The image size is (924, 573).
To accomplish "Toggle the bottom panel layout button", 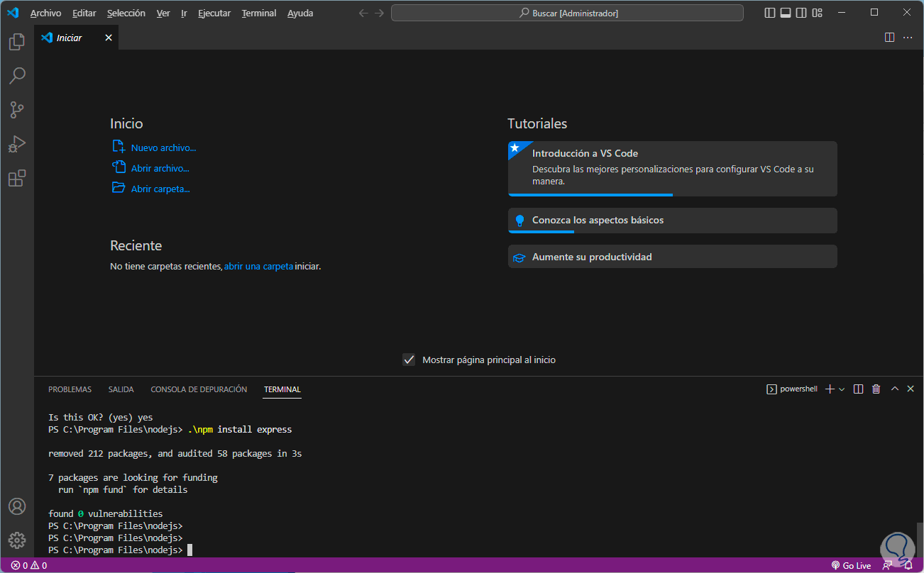I will [786, 13].
